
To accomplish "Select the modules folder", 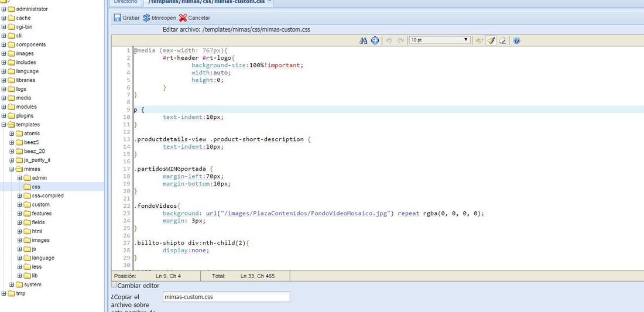I will pyautogui.click(x=26, y=107).
